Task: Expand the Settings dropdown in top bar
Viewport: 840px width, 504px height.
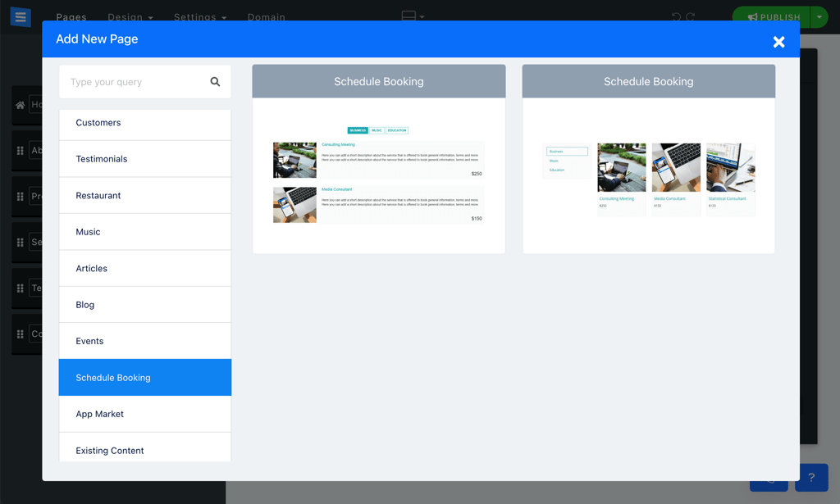Action: (x=200, y=17)
